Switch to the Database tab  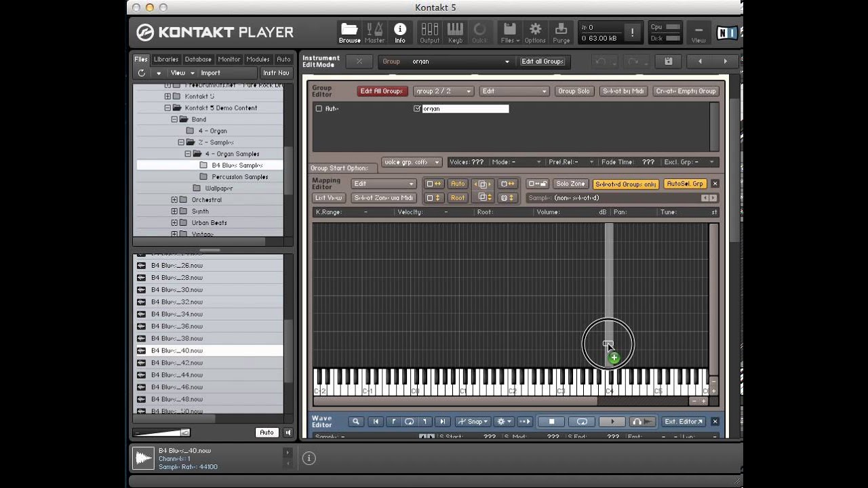pos(198,59)
